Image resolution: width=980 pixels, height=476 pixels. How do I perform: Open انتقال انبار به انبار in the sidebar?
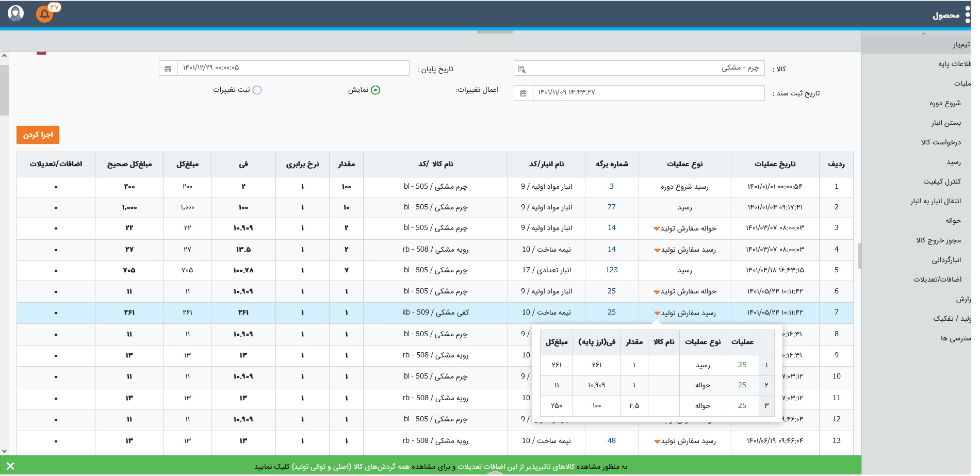point(935,202)
